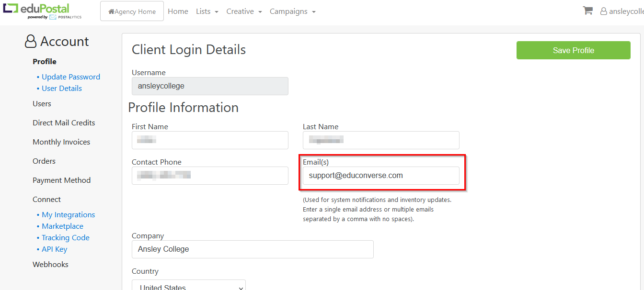Go to Agency Home button
Image resolution: width=644 pixels, height=290 pixels.
[x=132, y=11]
